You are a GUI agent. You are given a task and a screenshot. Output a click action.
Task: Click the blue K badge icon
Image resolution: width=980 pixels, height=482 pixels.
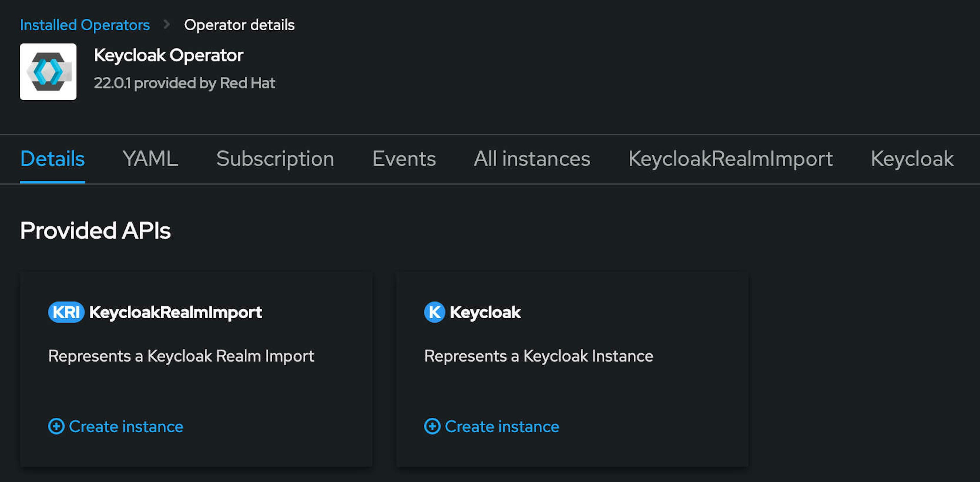434,312
